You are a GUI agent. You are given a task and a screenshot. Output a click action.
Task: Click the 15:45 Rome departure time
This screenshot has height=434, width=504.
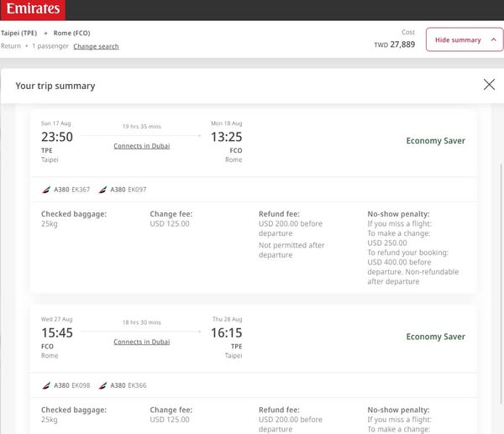click(x=57, y=332)
